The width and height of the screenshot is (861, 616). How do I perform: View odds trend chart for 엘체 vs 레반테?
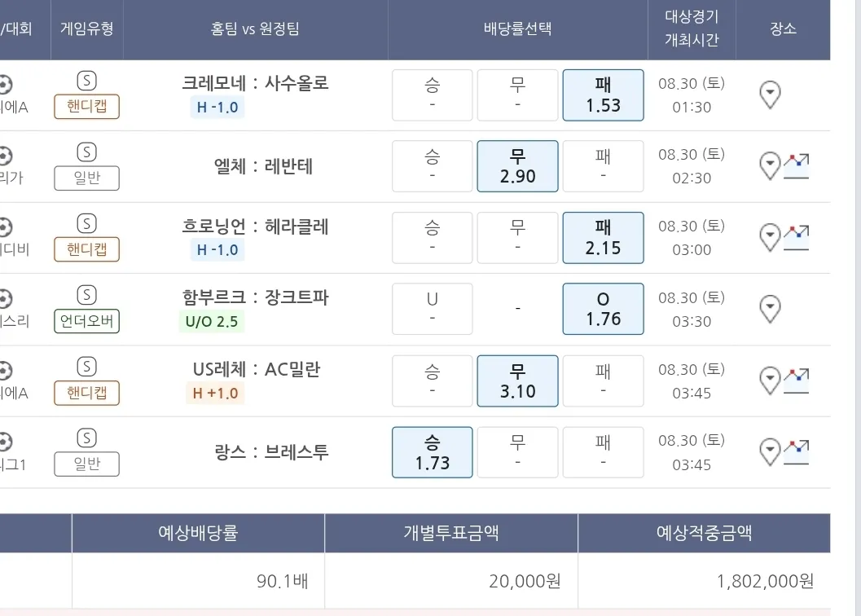797,166
